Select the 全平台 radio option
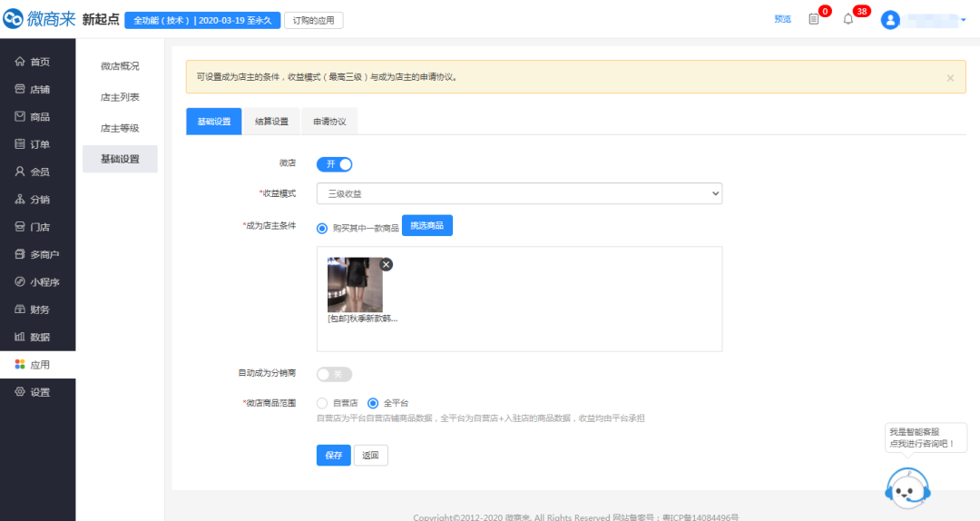 coord(373,403)
